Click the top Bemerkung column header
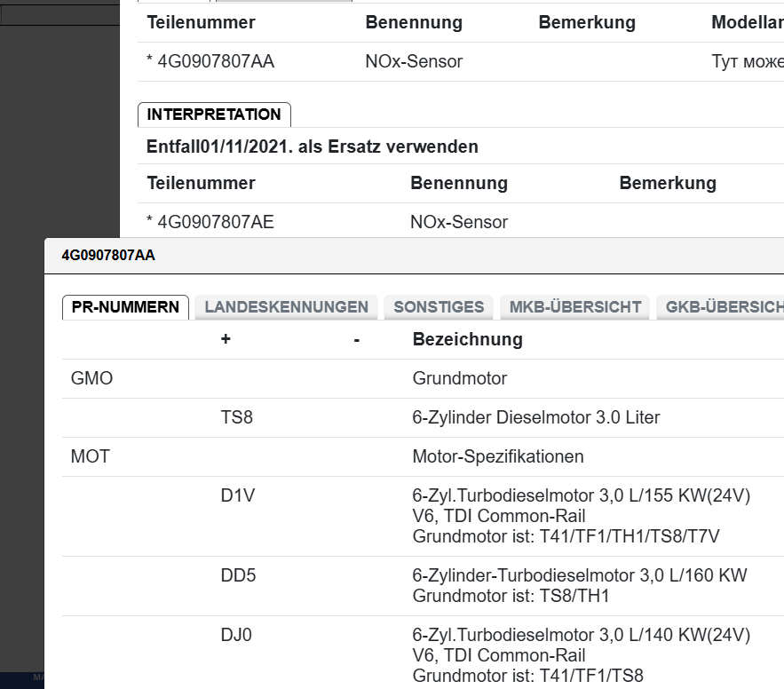This screenshot has width=784, height=689. click(586, 23)
